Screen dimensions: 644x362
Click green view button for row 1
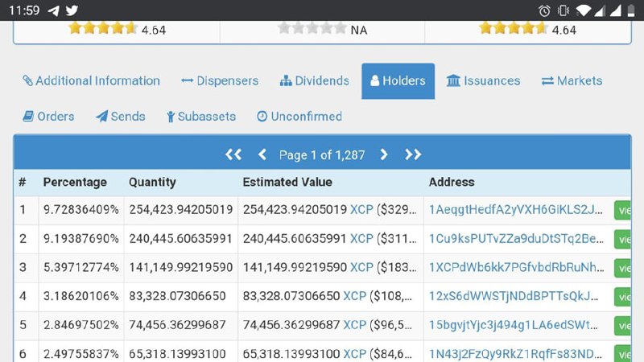click(x=622, y=211)
